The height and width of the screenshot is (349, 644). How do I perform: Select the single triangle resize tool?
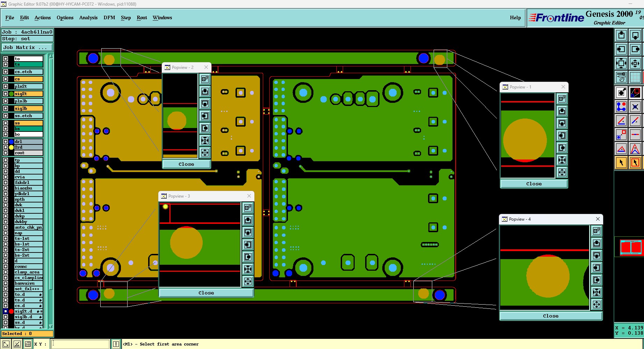(x=621, y=149)
